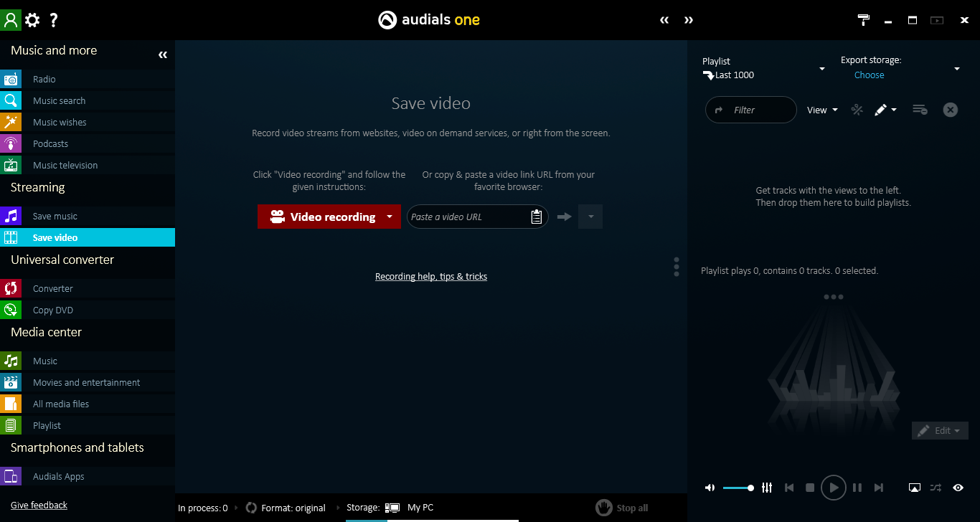Select Music television
Image resolution: width=980 pixels, height=522 pixels.
88,165
